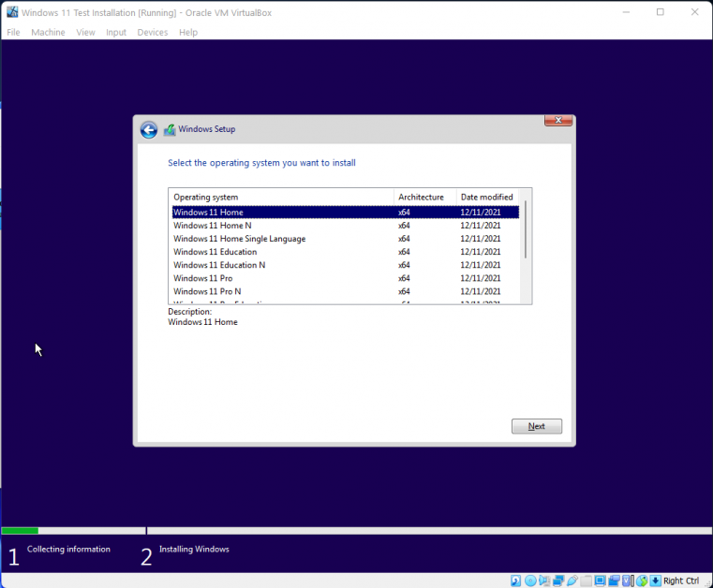Select the Windows 11 Pro row
Viewport: 713px width, 588px height.
(x=346, y=278)
